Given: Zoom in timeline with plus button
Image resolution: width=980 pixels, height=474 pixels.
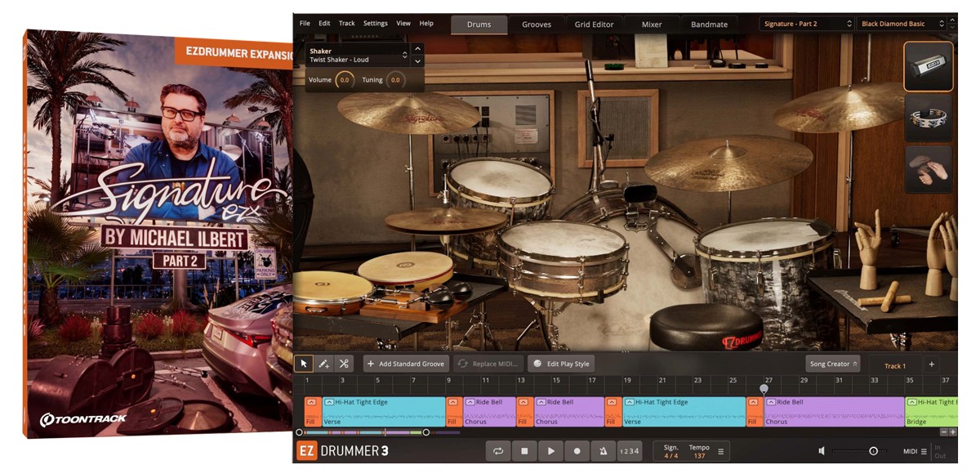Looking at the screenshot, I should [953, 432].
